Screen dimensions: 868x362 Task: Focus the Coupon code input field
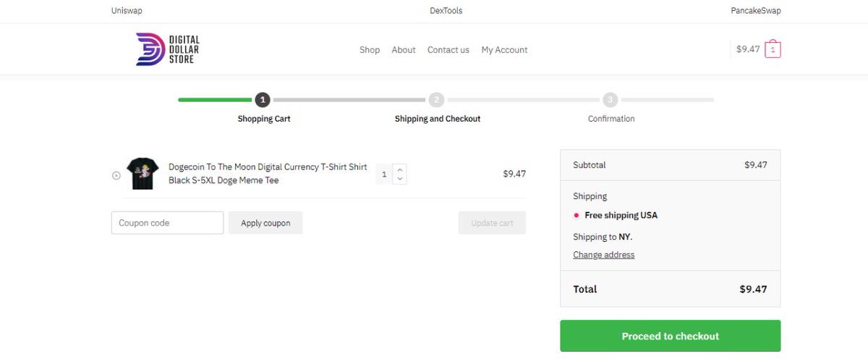click(x=168, y=223)
